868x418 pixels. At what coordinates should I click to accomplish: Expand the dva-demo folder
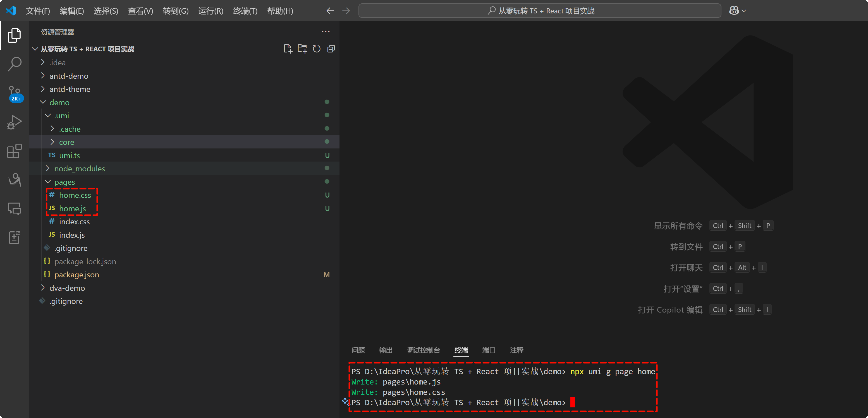(184, 288)
